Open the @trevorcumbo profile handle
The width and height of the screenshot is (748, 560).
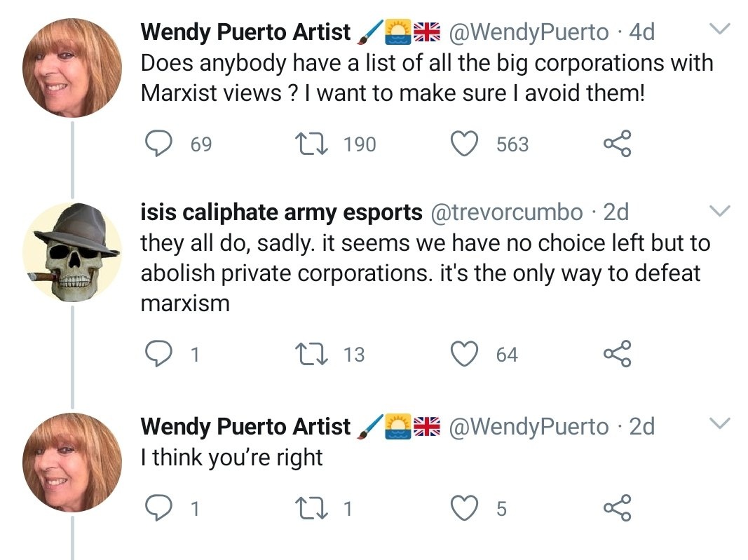click(510, 212)
